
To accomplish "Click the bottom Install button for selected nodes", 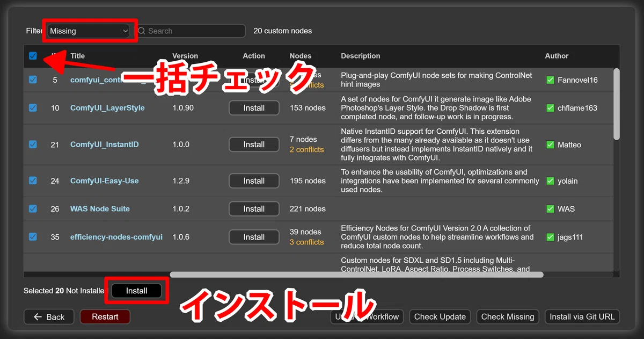I will tap(136, 291).
